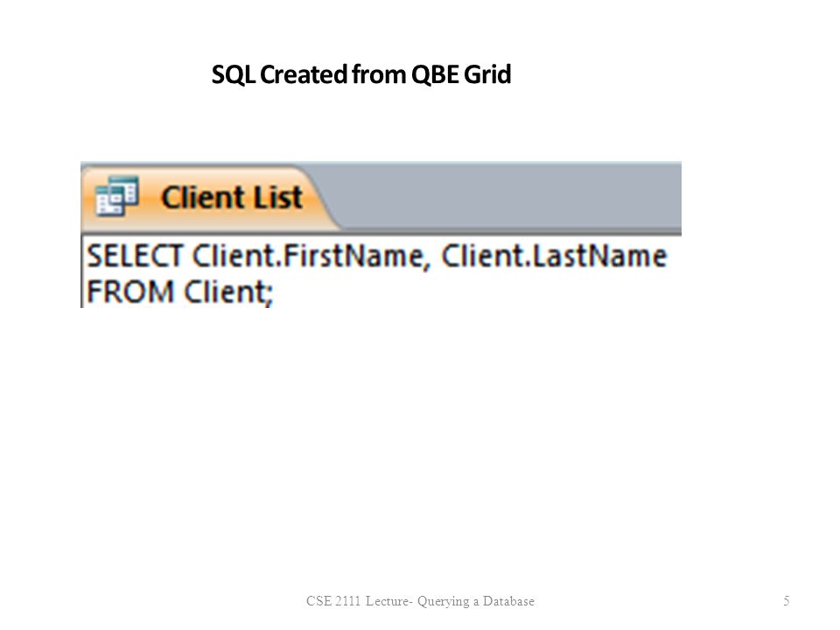
Task: Click the CSE 2111 Lecture footer text
Action: (420, 601)
